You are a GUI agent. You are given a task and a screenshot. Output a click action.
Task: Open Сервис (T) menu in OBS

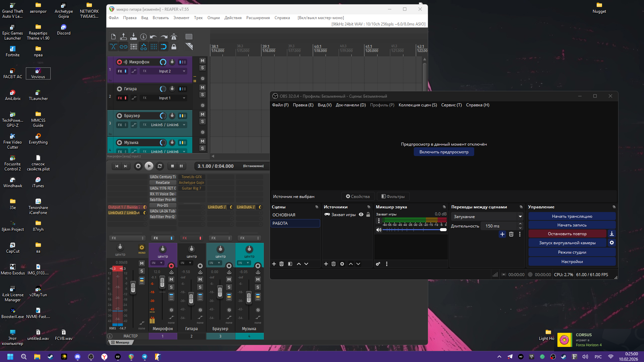[x=451, y=105]
